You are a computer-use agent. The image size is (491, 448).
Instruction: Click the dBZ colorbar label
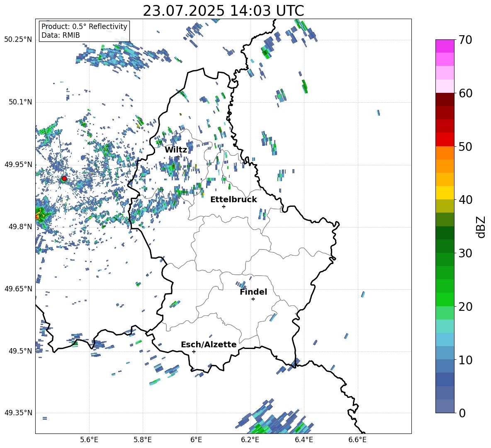click(x=481, y=227)
